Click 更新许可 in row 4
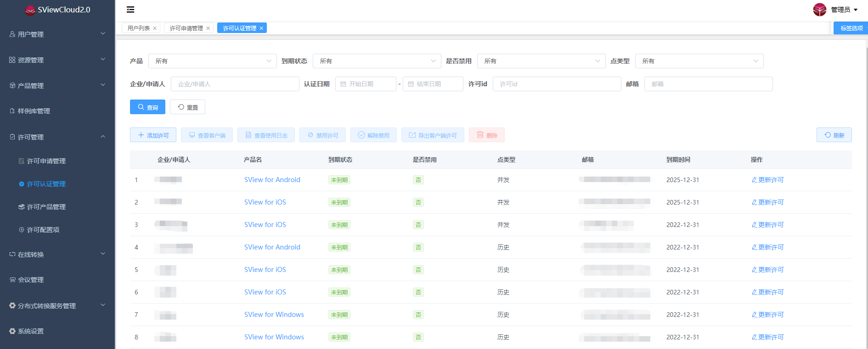 coord(767,247)
